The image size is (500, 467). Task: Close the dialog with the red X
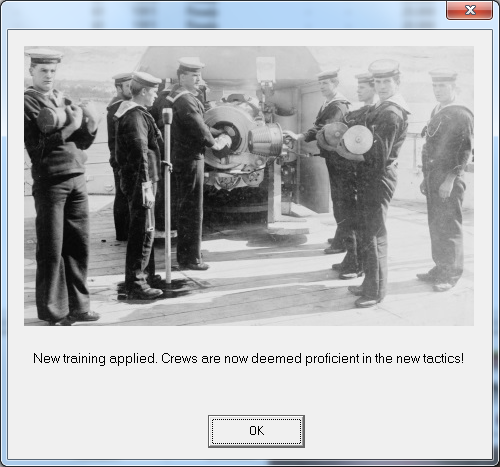tap(470, 10)
